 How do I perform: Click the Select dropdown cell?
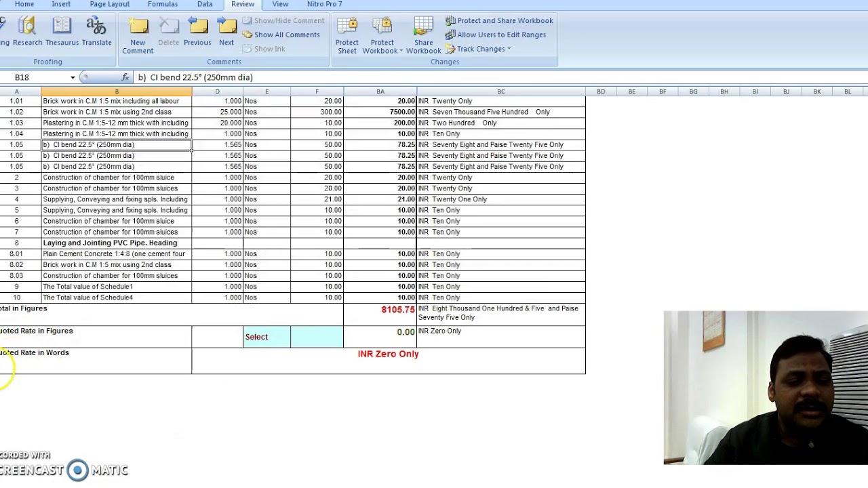pyautogui.click(x=267, y=337)
